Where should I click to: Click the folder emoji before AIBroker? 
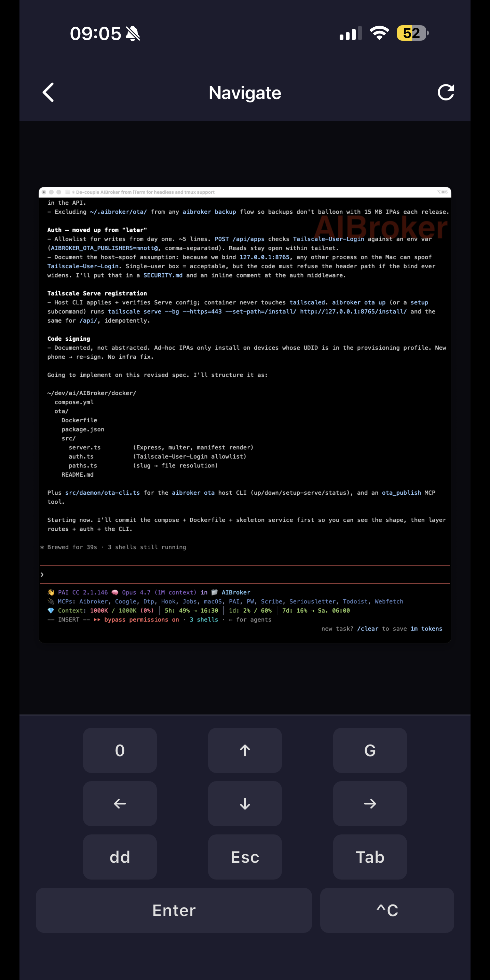click(x=215, y=592)
